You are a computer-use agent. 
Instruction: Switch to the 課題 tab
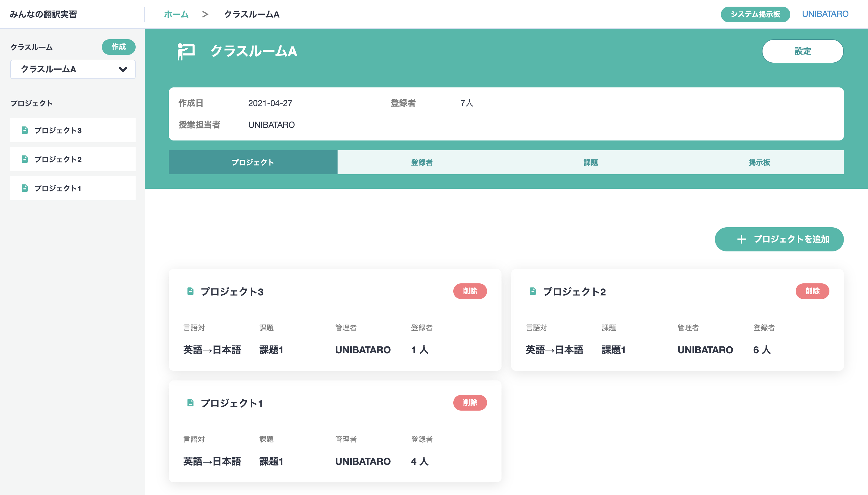(590, 162)
